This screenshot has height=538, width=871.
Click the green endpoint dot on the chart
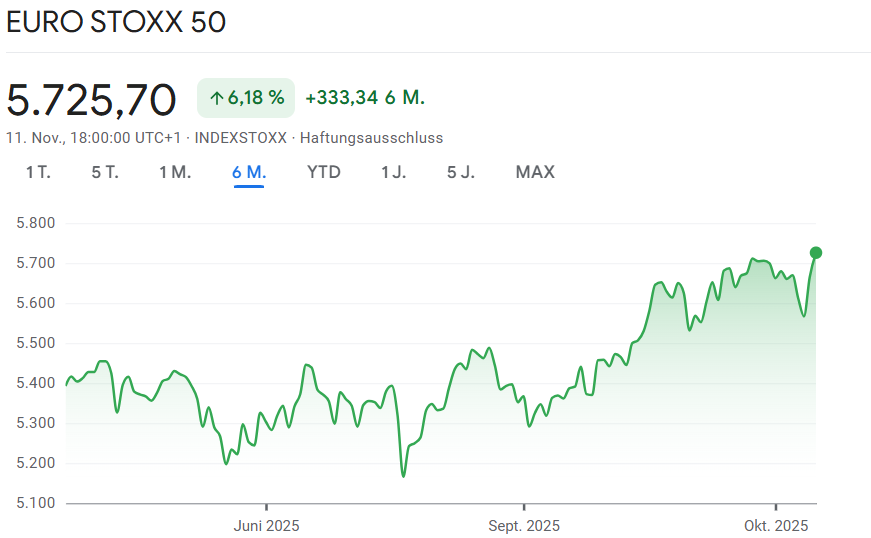point(816,252)
